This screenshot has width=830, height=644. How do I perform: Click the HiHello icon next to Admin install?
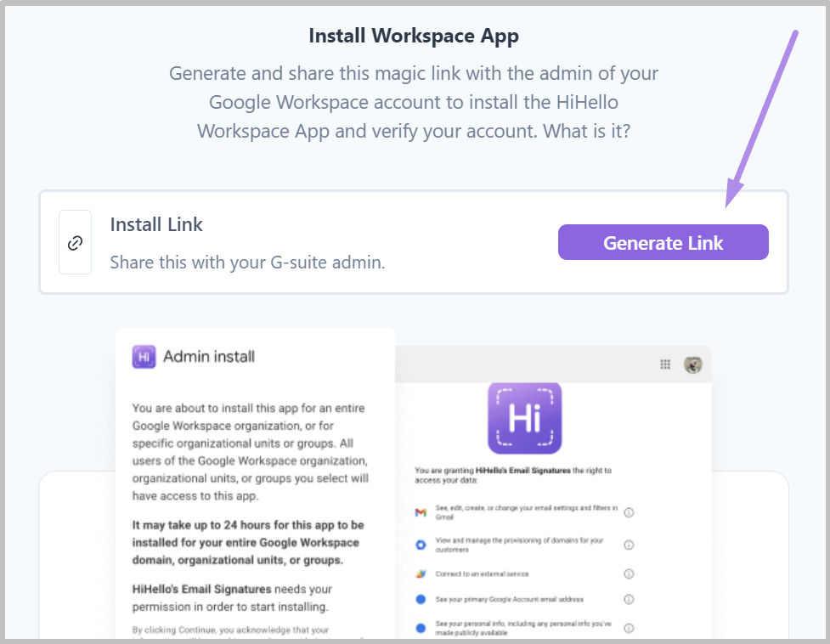(144, 357)
